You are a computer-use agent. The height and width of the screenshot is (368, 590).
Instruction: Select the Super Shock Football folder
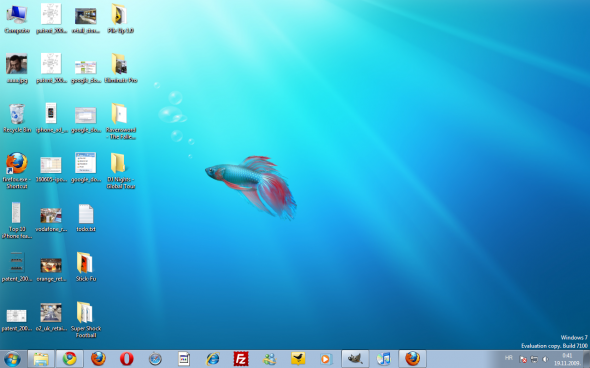click(86, 319)
